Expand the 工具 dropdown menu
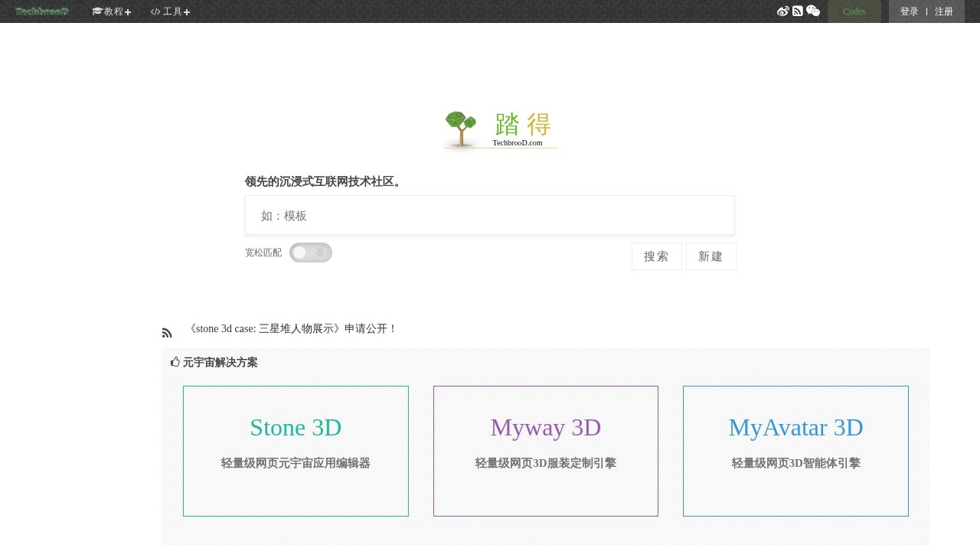The image size is (980, 551). [170, 11]
